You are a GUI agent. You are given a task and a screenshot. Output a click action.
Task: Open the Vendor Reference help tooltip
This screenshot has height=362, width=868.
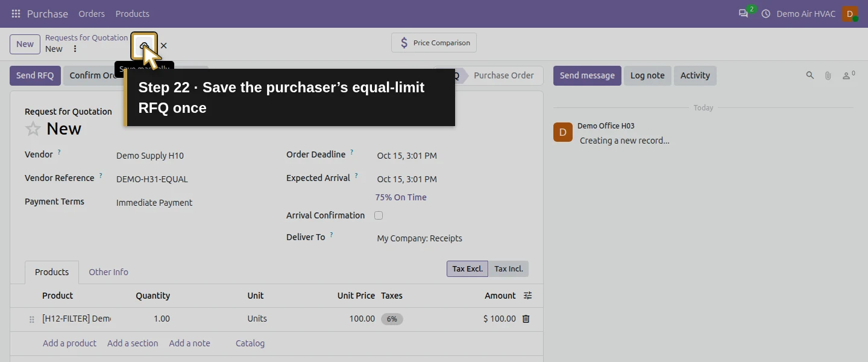pos(101,176)
